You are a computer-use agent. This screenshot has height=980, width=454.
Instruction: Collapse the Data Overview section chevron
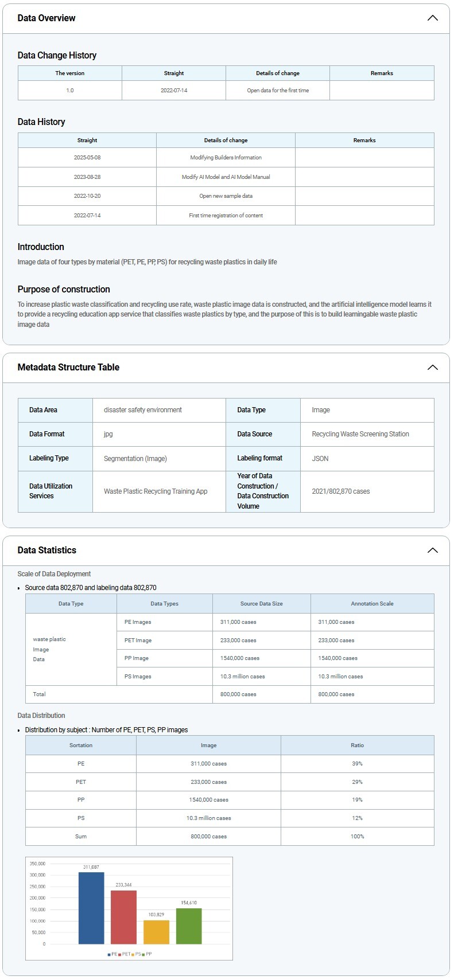[432, 18]
